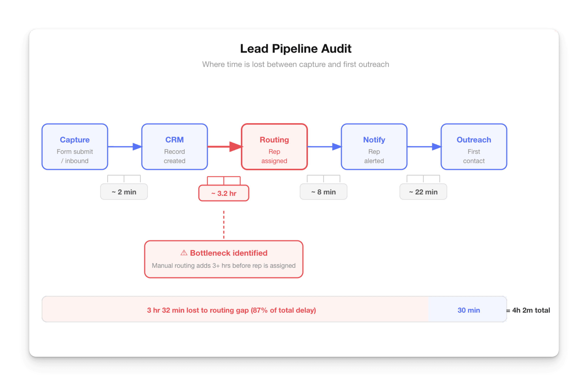This screenshot has height=386, width=588.
Task: Click the gray bracket above 22 min label
Action: 423,178
